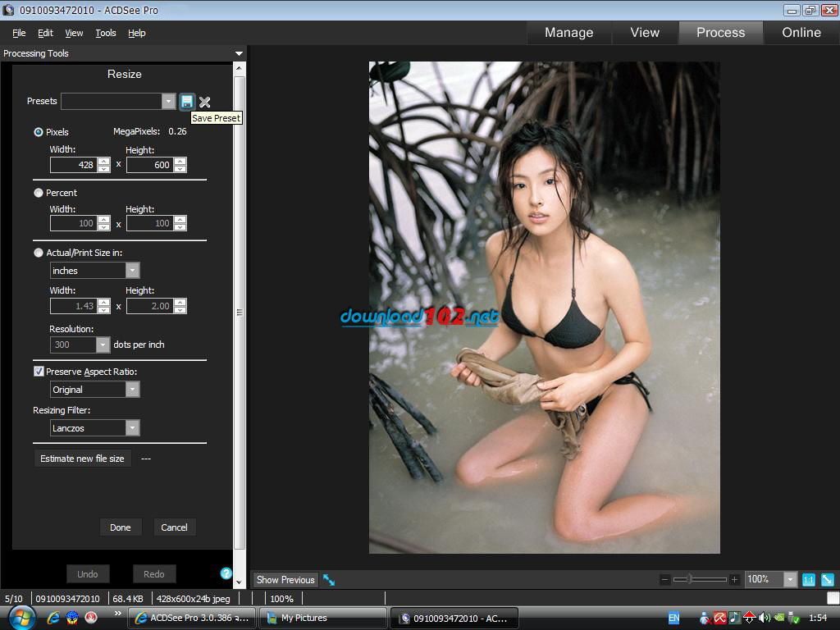
Task: Open the Windows Start orb
Action: coord(22,618)
